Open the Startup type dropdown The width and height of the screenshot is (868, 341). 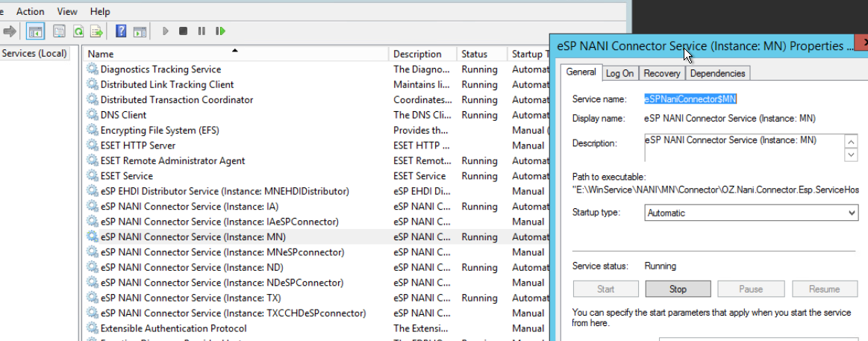coord(751,213)
